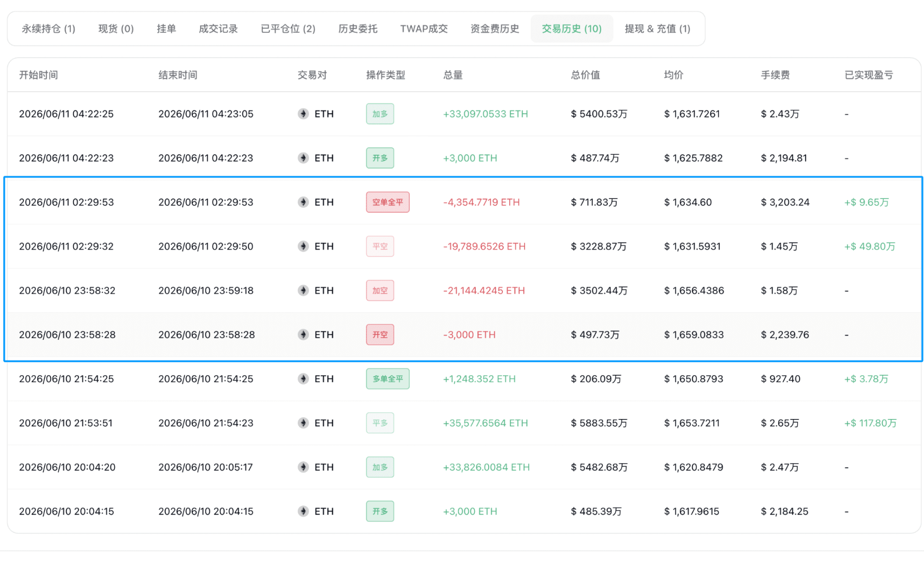
Task: Click the 加多 badge at 04:22:25
Action: 380,114
